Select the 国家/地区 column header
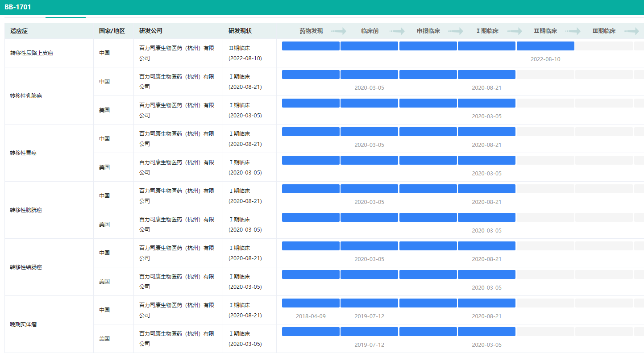 point(112,31)
